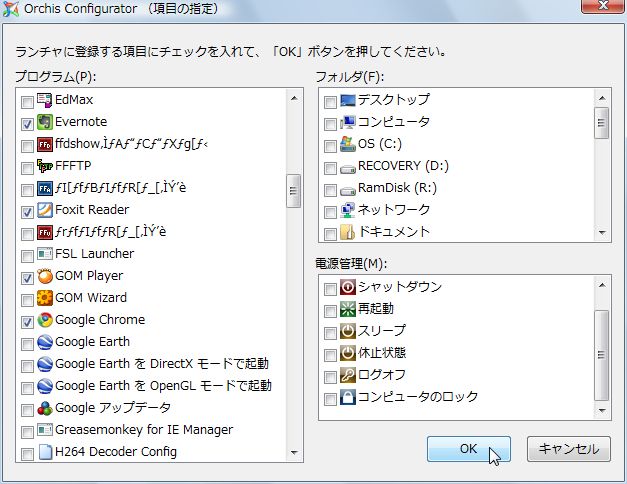The height and width of the screenshot is (484, 627).
Task: Click the コンピュータのロック padlock icon
Action: (347, 397)
